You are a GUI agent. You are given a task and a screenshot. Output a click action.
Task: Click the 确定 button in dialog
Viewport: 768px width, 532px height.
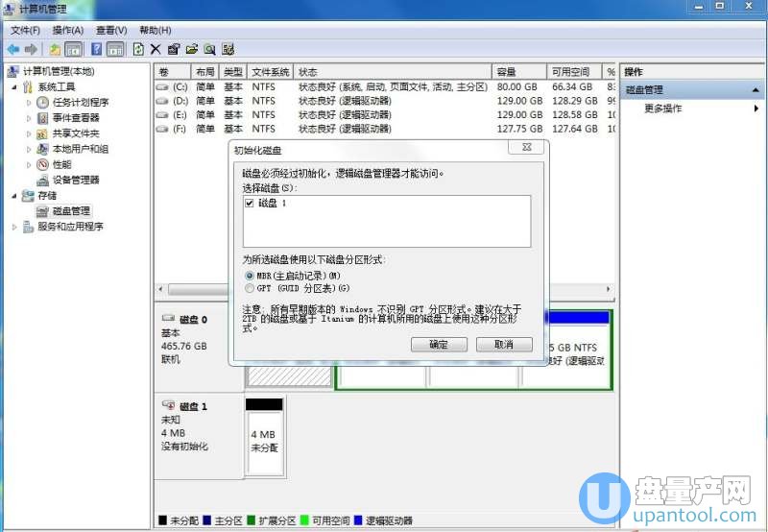click(x=438, y=344)
